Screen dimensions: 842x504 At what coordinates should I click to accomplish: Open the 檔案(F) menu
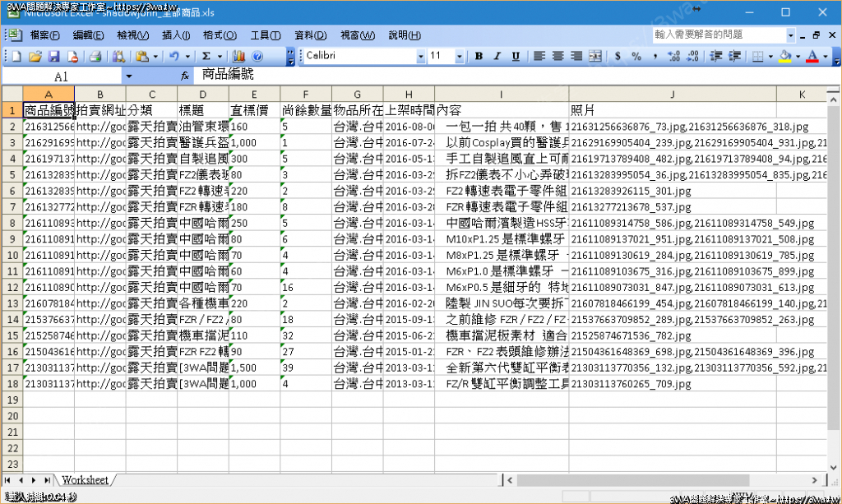44,35
